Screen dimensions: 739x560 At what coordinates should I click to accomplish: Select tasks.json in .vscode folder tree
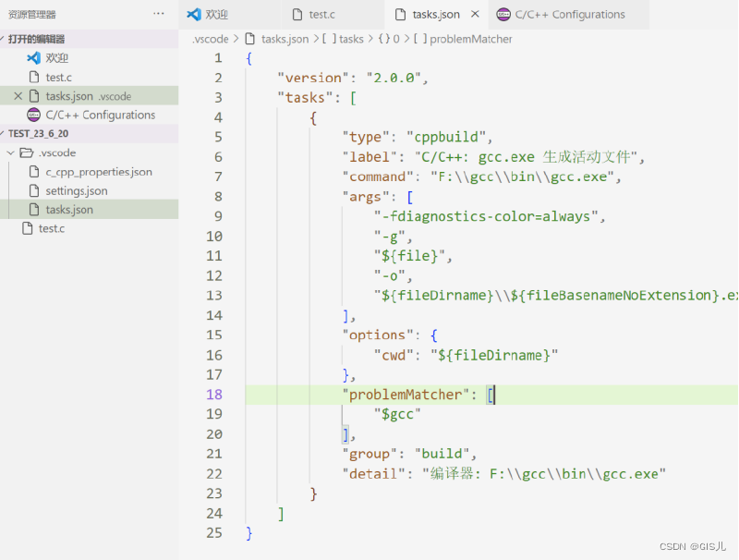pyautogui.click(x=89, y=209)
